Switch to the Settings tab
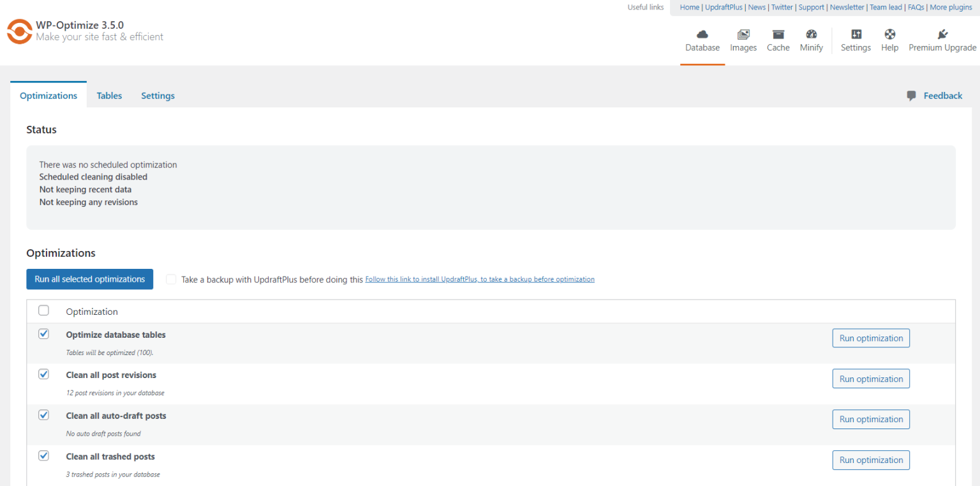 [x=158, y=95]
